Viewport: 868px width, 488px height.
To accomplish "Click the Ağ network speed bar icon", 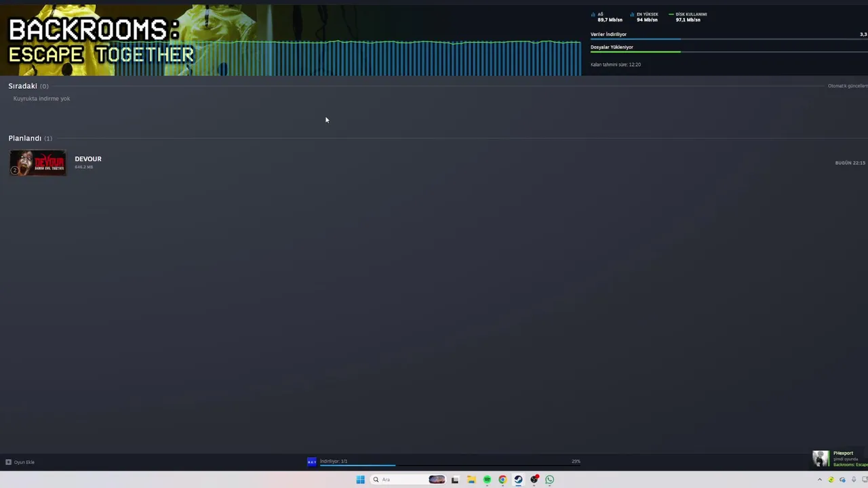I will point(593,14).
